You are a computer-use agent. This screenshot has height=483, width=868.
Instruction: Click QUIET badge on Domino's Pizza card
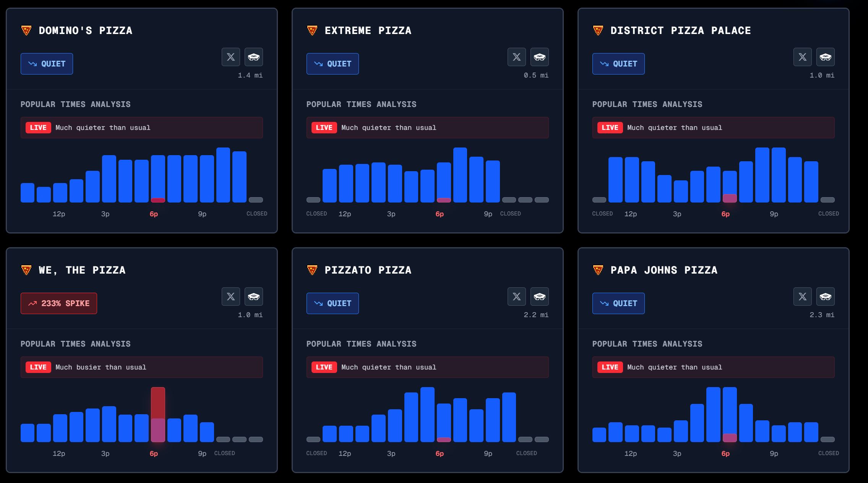(x=47, y=64)
